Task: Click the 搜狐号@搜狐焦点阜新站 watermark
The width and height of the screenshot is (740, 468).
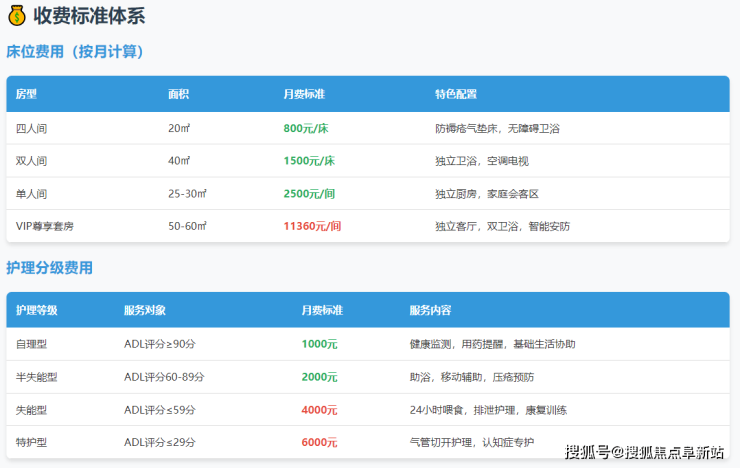Action: (x=644, y=452)
